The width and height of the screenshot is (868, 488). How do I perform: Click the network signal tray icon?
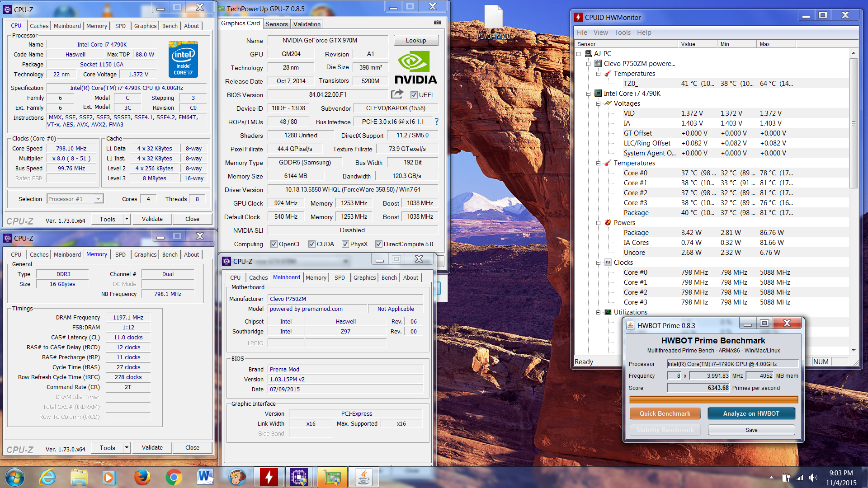point(799,478)
